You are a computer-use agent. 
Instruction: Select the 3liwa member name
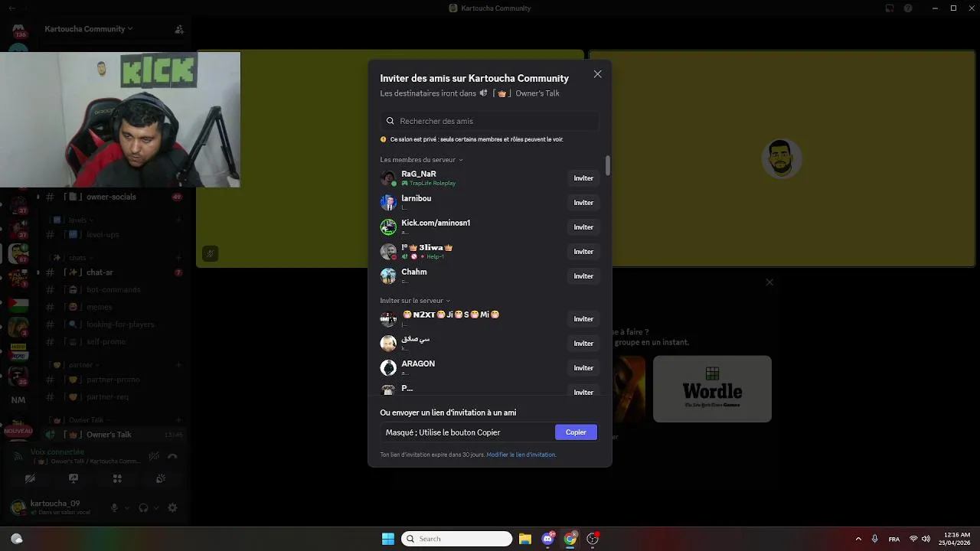(x=427, y=247)
